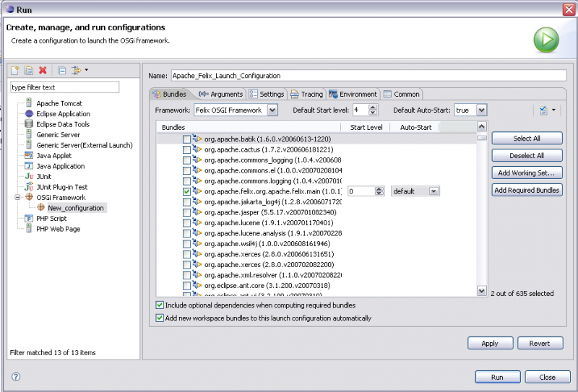578x392 pixels.
Task: Open the filter launch configurations icon
Action: [77, 70]
